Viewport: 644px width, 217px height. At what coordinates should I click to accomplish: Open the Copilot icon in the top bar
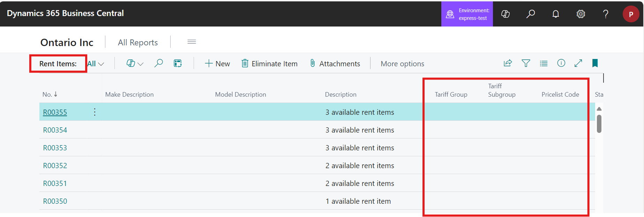[x=505, y=14]
